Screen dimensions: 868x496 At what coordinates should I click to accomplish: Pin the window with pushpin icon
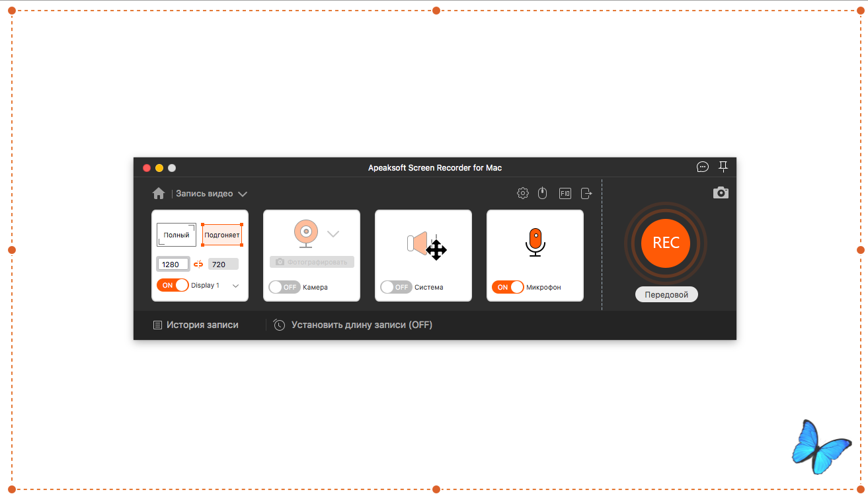pyautogui.click(x=723, y=167)
